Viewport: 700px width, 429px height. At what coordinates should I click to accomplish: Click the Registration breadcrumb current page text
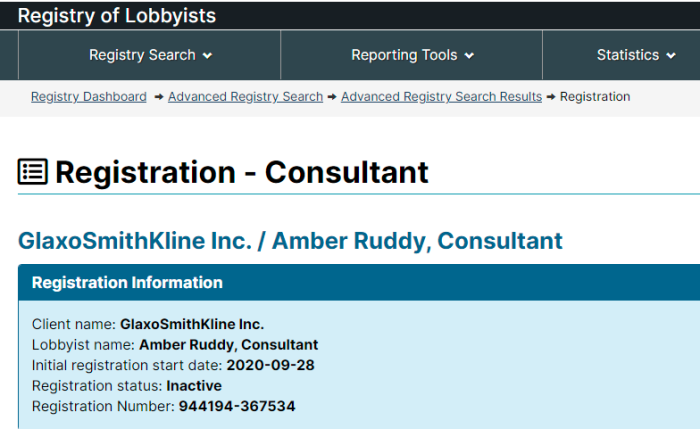[595, 96]
